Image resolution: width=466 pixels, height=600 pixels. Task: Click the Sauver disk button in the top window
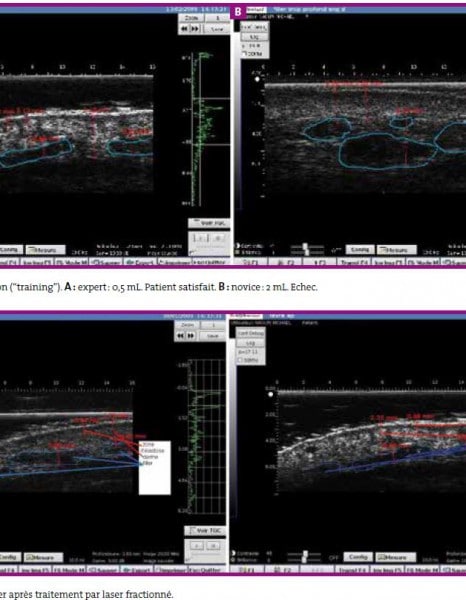pyautogui.click(x=107, y=262)
